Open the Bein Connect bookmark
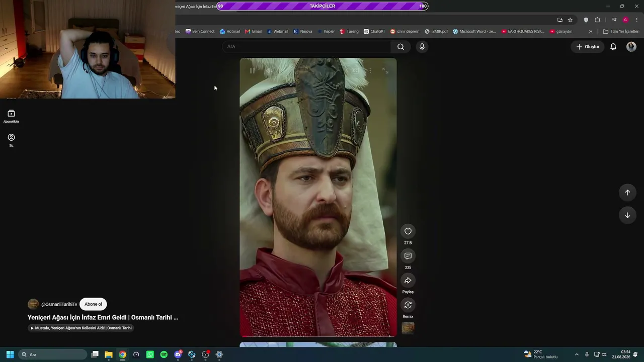The width and height of the screenshot is (644, 362). [200, 31]
